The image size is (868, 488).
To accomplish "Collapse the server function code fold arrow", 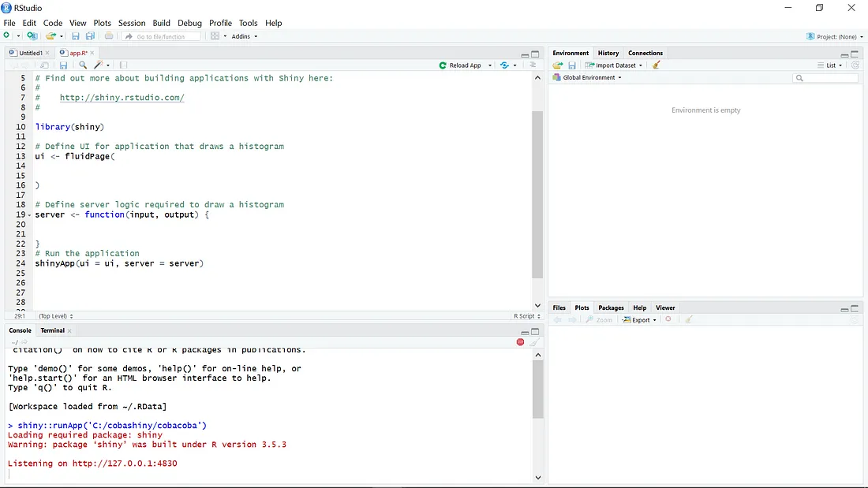I will click(30, 215).
